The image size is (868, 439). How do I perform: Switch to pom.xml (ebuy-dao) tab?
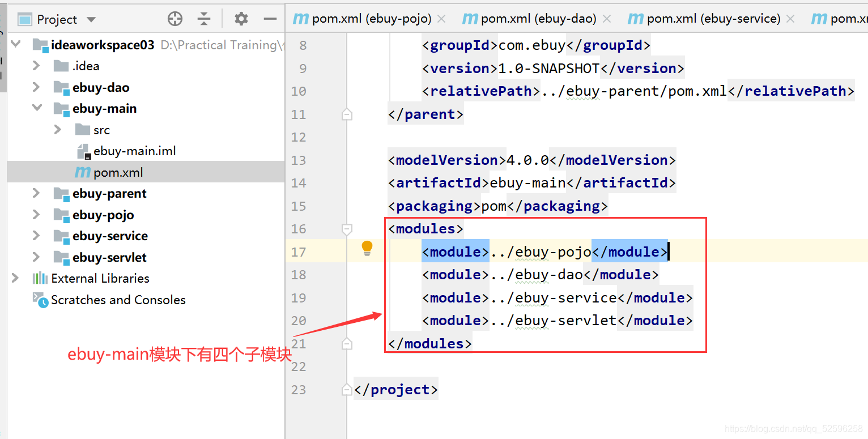coord(539,19)
